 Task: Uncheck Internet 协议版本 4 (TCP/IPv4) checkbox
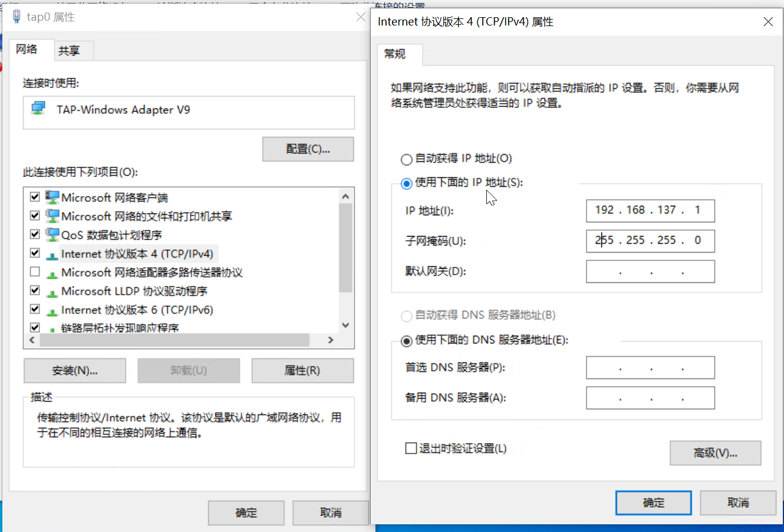click(35, 253)
